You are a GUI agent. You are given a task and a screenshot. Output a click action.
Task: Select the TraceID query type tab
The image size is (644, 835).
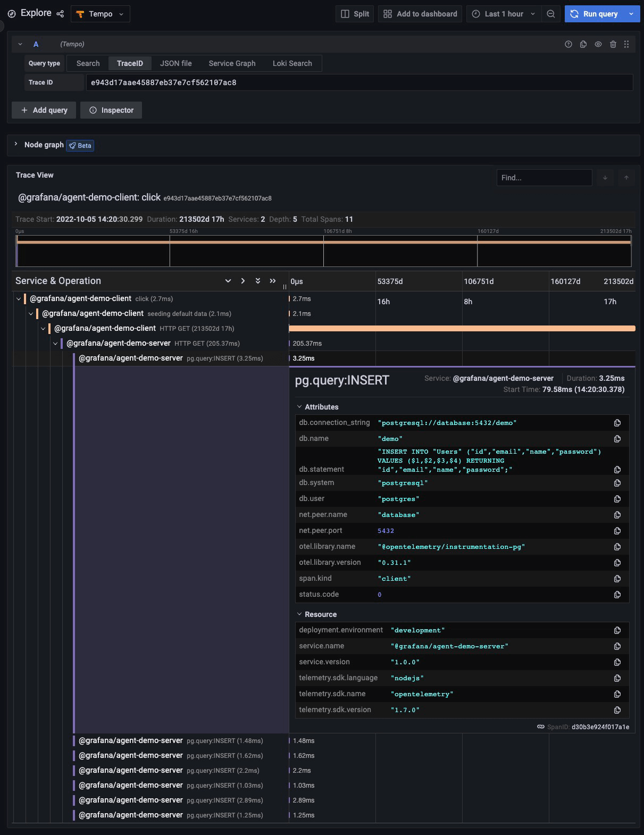(x=130, y=63)
